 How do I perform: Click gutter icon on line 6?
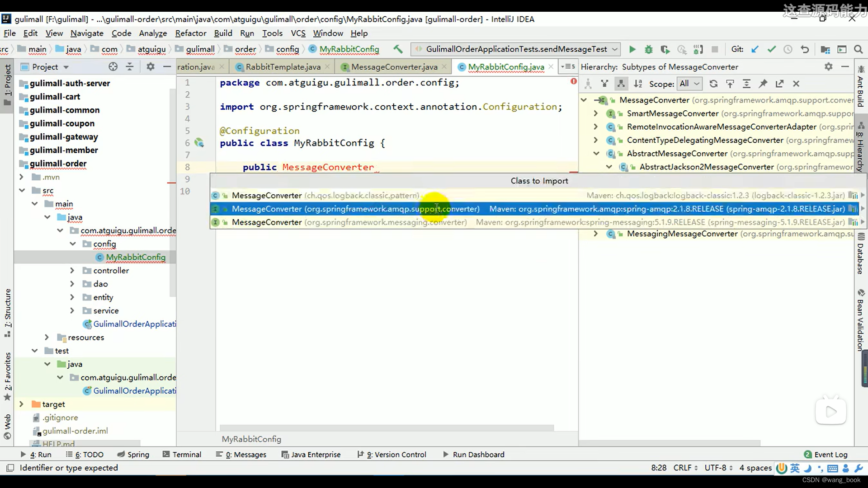pos(199,143)
